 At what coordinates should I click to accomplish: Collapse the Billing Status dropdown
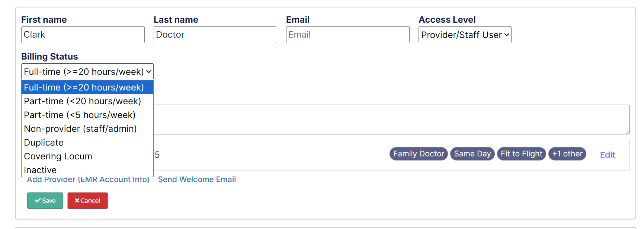click(x=87, y=72)
